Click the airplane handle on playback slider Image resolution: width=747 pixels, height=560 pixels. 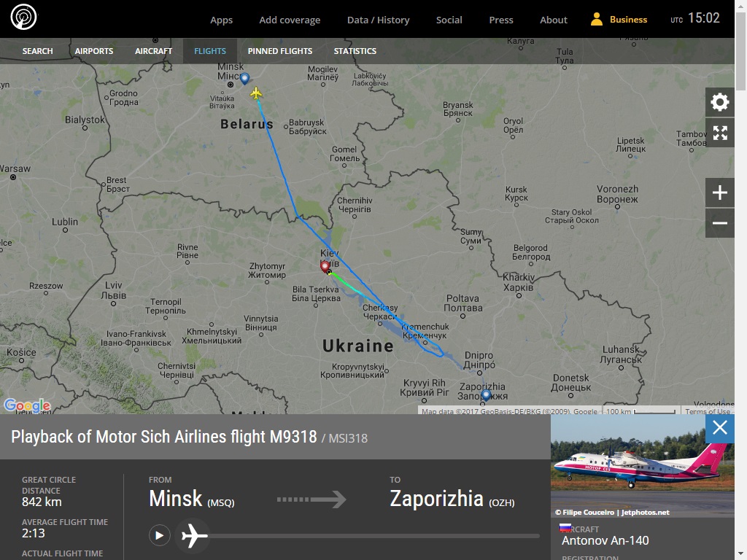193,536
